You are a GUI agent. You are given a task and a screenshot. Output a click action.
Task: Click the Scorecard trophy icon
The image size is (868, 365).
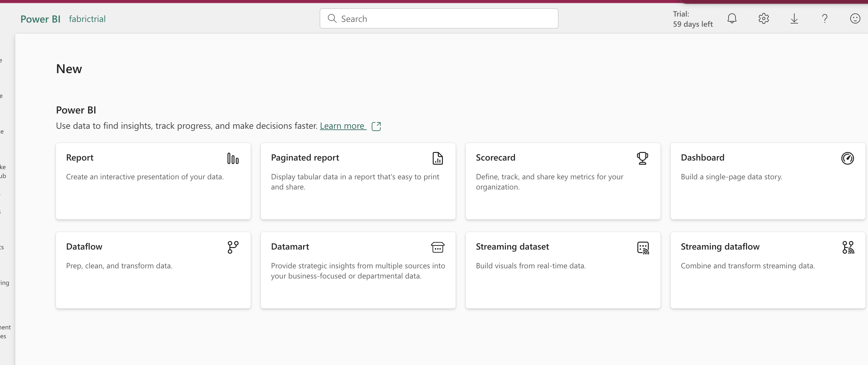[x=642, y=158]
